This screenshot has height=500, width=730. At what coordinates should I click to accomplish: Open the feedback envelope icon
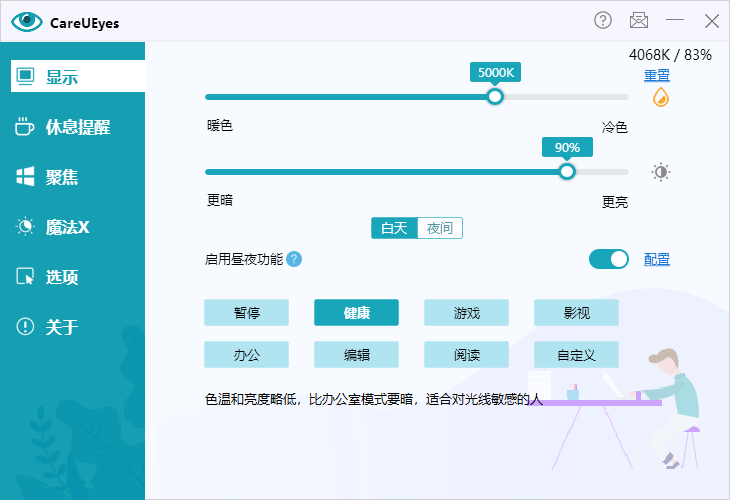tap(639, 20)
